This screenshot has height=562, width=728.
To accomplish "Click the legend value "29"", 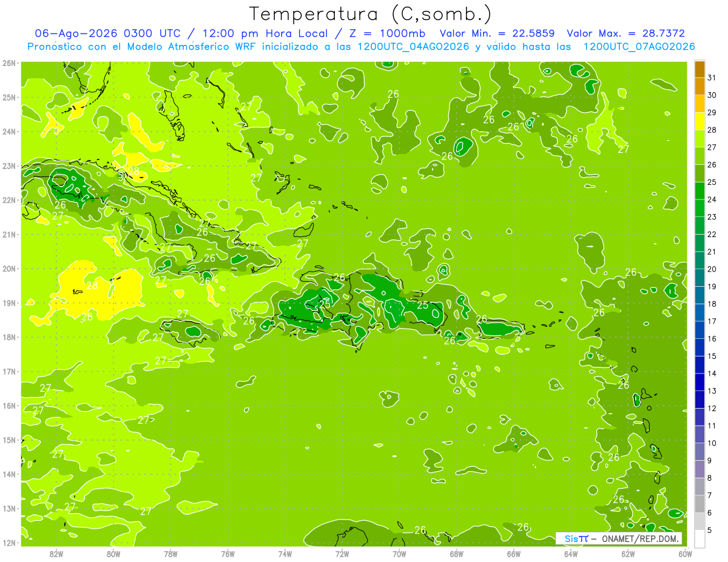I will click(712, 113).
